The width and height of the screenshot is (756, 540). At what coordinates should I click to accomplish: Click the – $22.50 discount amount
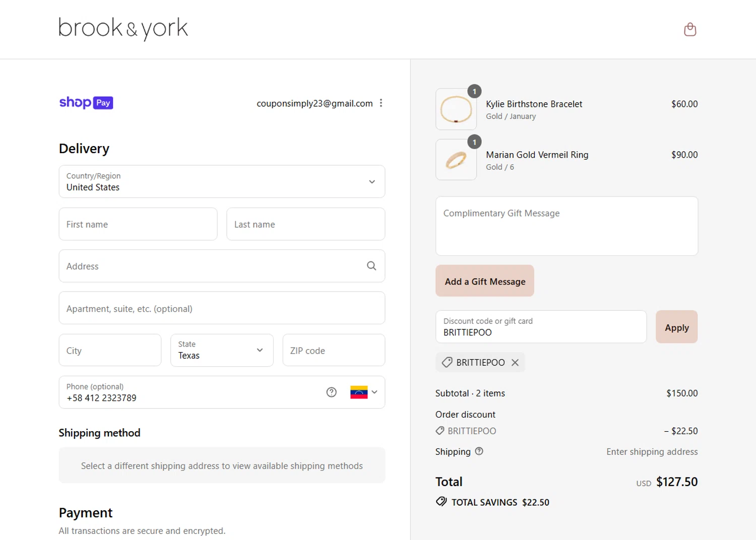click(x=680, y=431)
